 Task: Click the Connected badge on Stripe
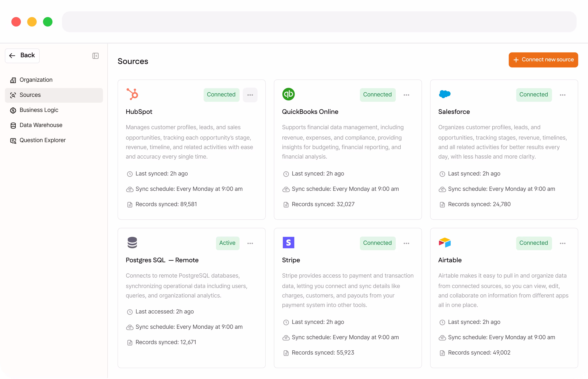coord(377,243)
